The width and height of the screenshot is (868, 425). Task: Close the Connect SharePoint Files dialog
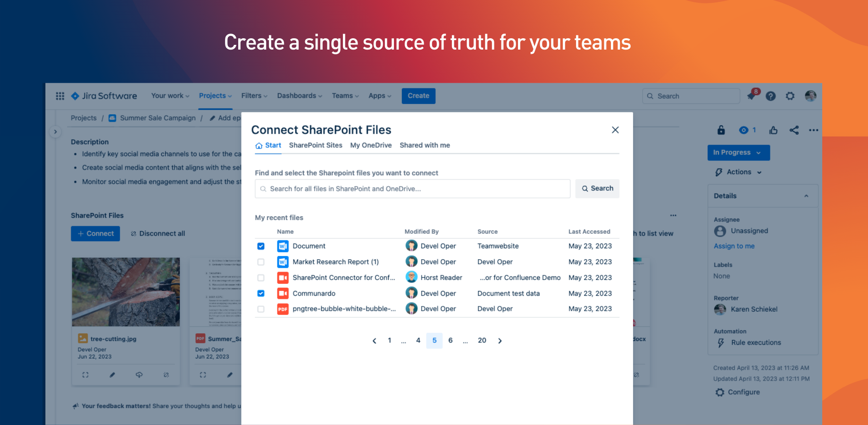point(615,130)
